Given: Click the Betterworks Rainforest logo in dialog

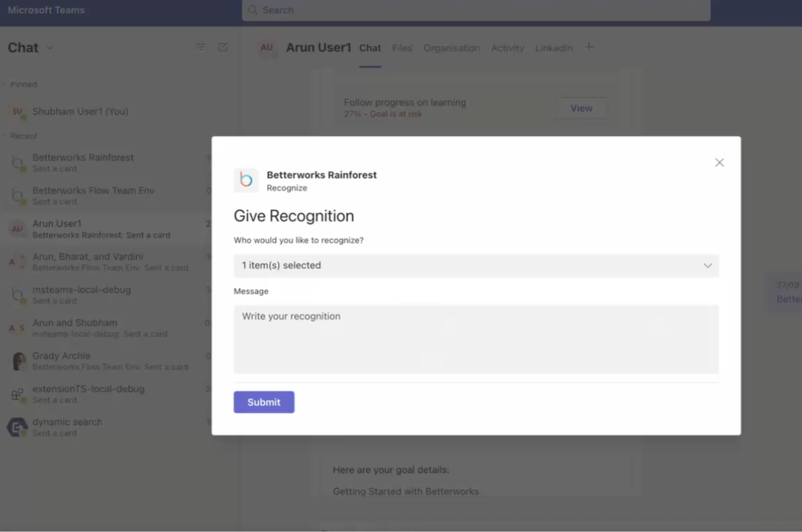Looking at the screenshot, I should point(246,180).
